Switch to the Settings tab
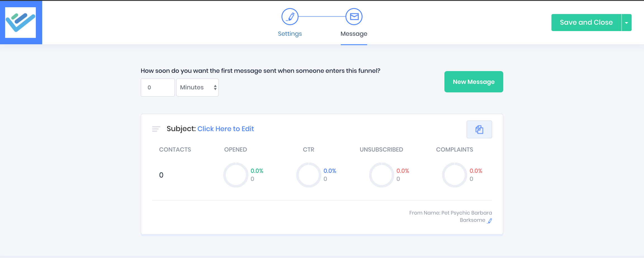The height and width of the screenshot is (258, 644). tap(290, 34)
